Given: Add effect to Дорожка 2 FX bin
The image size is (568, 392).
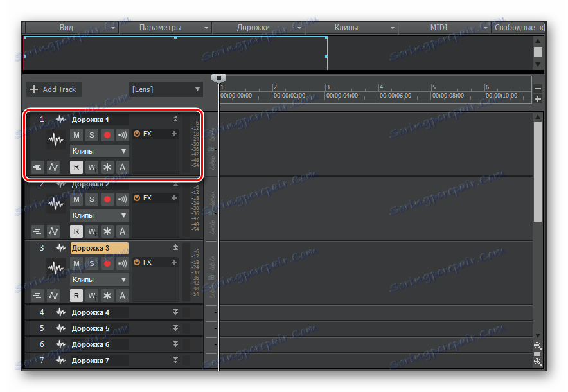Looking at the screenshot, I should (x=174, y=198).
